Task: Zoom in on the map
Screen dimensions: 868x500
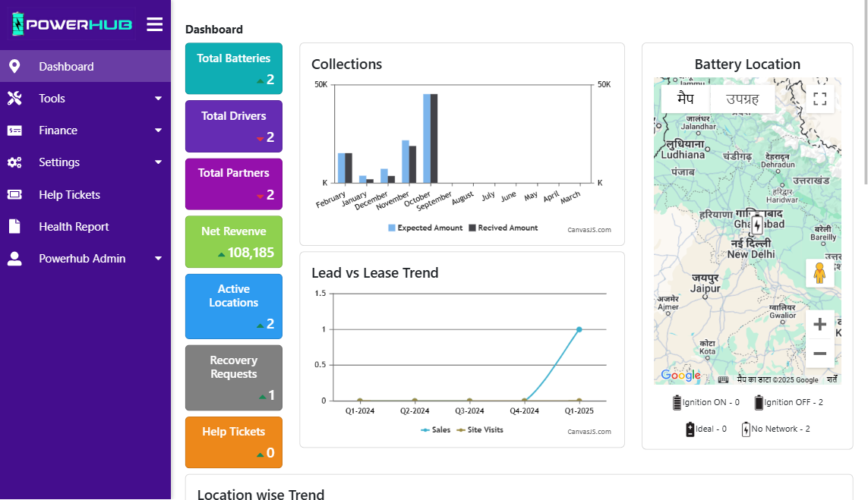Action: pos(819,325)
